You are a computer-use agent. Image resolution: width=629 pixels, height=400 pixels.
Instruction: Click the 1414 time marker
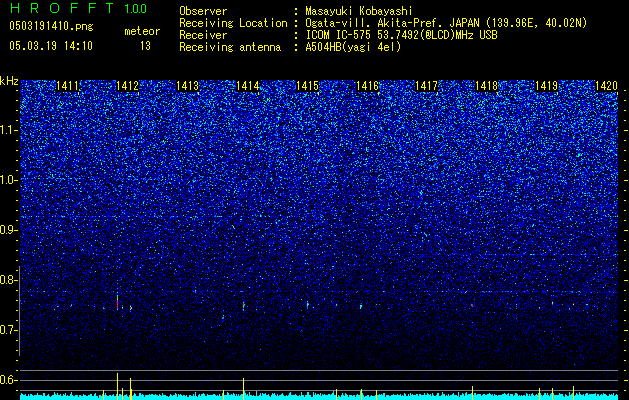248,86
